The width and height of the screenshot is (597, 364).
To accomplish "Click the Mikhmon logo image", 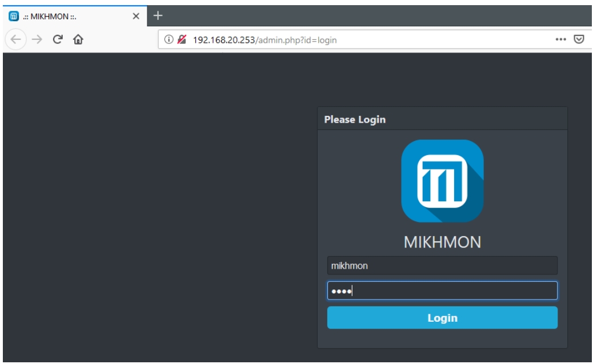I will (442, 181).
